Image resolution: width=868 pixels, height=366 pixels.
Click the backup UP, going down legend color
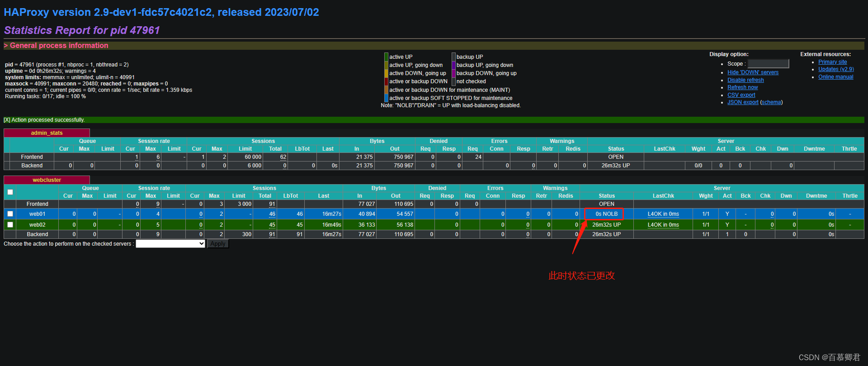(x=453, y=65)
